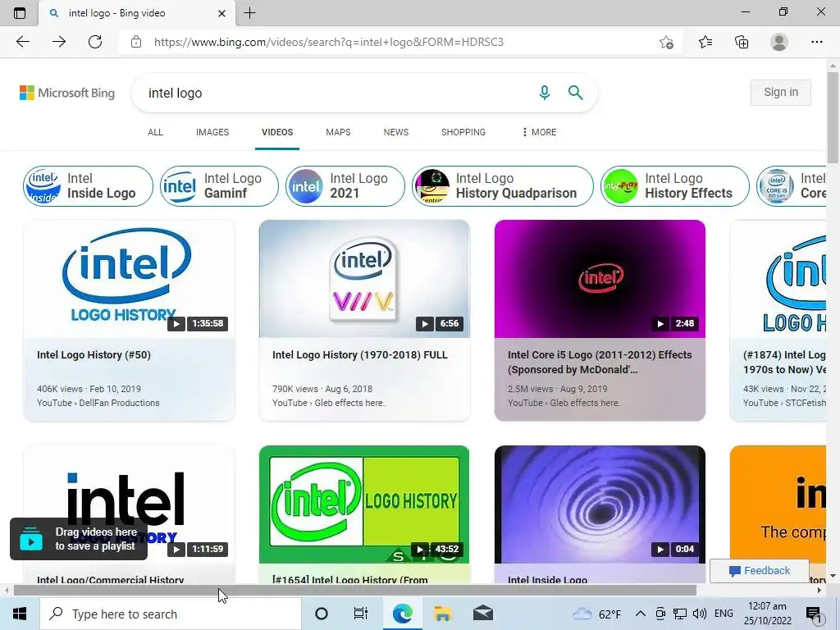Click the microphone voice search icon
The height and width of the screenshot is (630, 840).
click(x=545, y=93)
